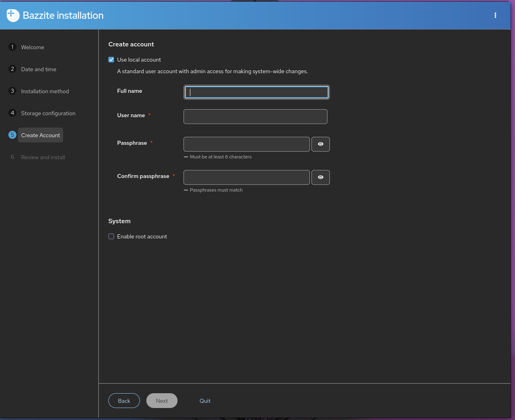
Task: Click the Passphrase entry field
Action: pos(246,144)
